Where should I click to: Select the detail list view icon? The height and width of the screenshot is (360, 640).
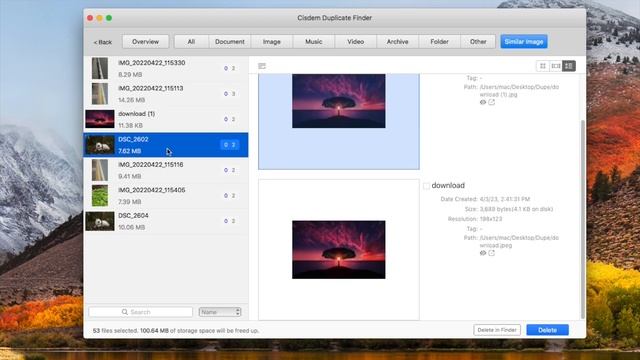[x=569, y=66]
